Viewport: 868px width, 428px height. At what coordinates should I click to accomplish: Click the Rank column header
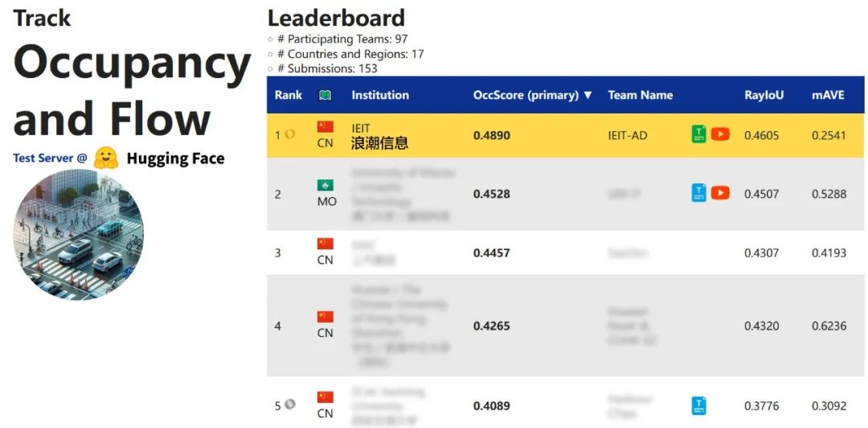coord(289,95)
